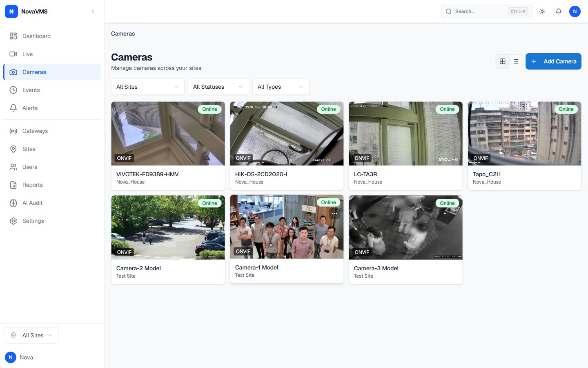This screenshot has height=368, width=588.
Task: Open the VIVOTEK-FD9389-HMV camera thumbnail
Action: 168,134
